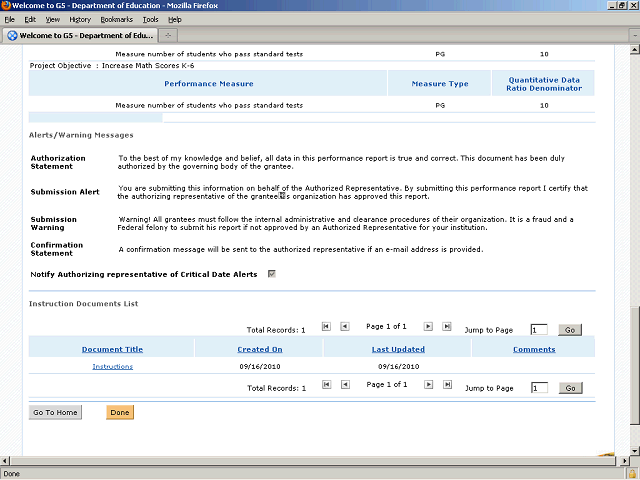
Task: Click lower Page 1 of 1 text
Action: 387,384
